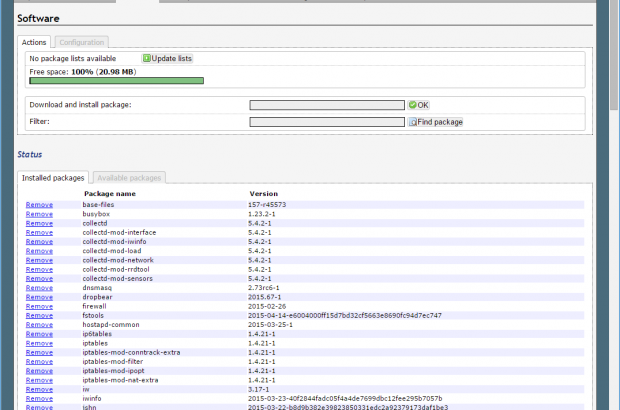Screen dimensions: 620x410
Task: Remove the dnsmasq package
Action: [x=39, y=287]
